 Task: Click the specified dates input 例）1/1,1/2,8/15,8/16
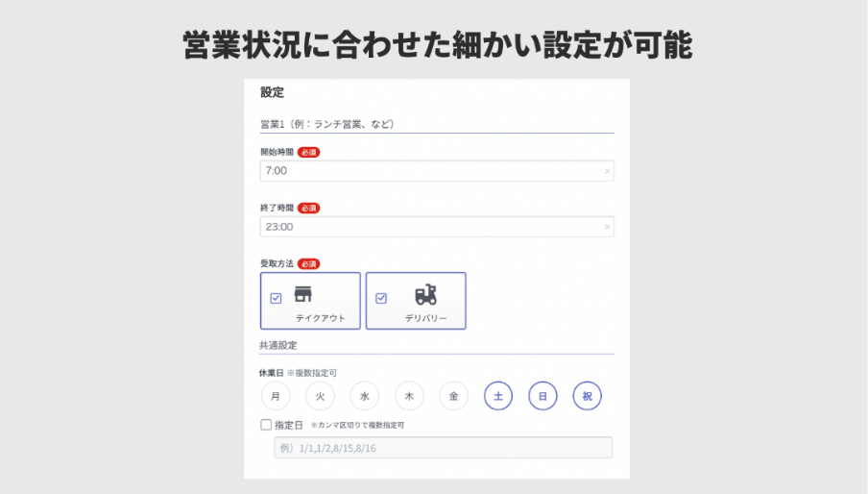click(444, 448)
